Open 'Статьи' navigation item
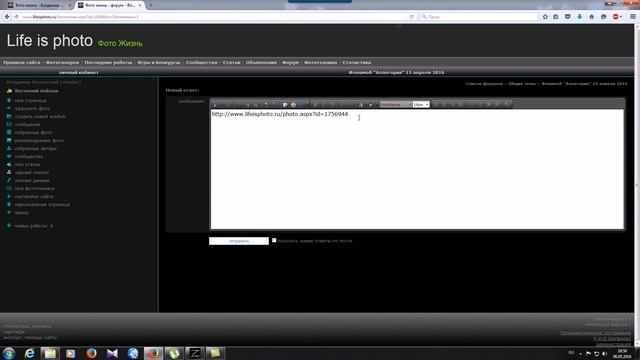 (x=231, y=62)
